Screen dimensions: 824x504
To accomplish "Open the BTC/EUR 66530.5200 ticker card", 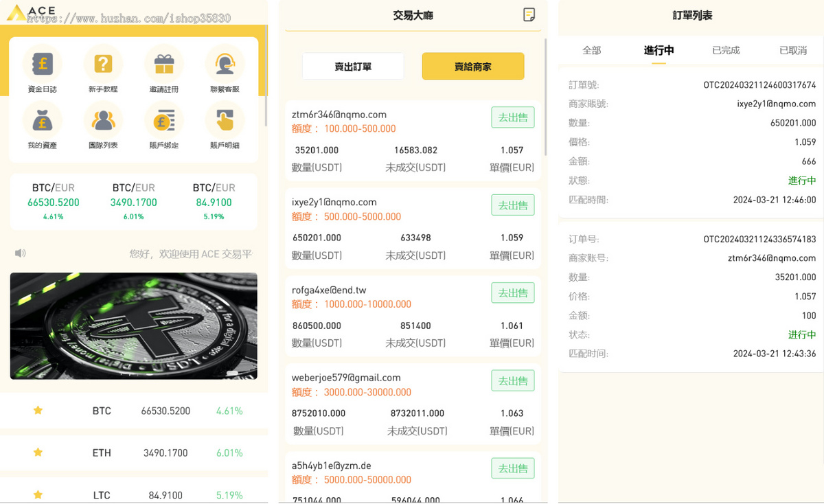I will (54, 201).
